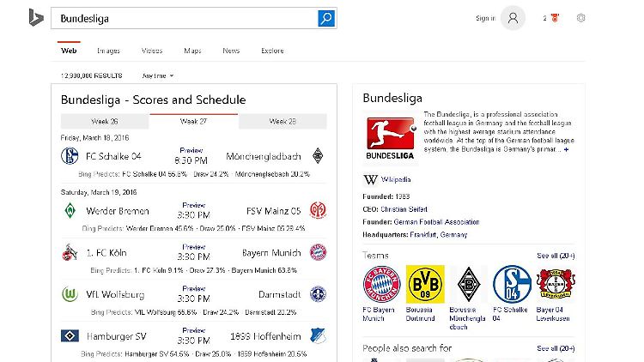The image size is (644, 362).
Task: Select the Borussia Dortmund BVB team logo
Action: pyautogui.click(x=425, y=284)
